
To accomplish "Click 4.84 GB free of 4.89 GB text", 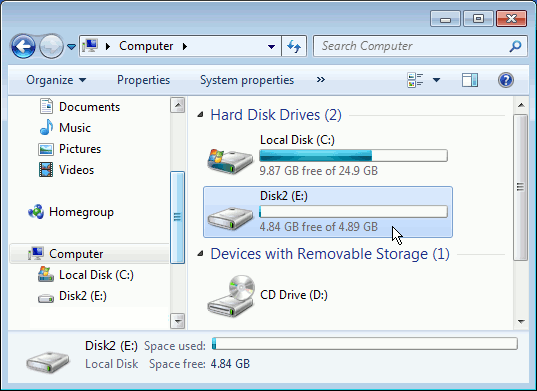I will pyautogui.click(x=319, y=227).
